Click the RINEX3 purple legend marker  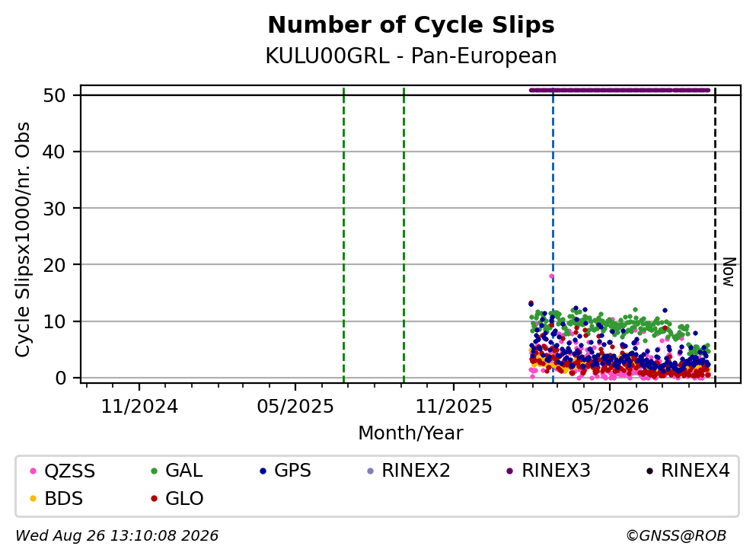click(x=510, y=471)
